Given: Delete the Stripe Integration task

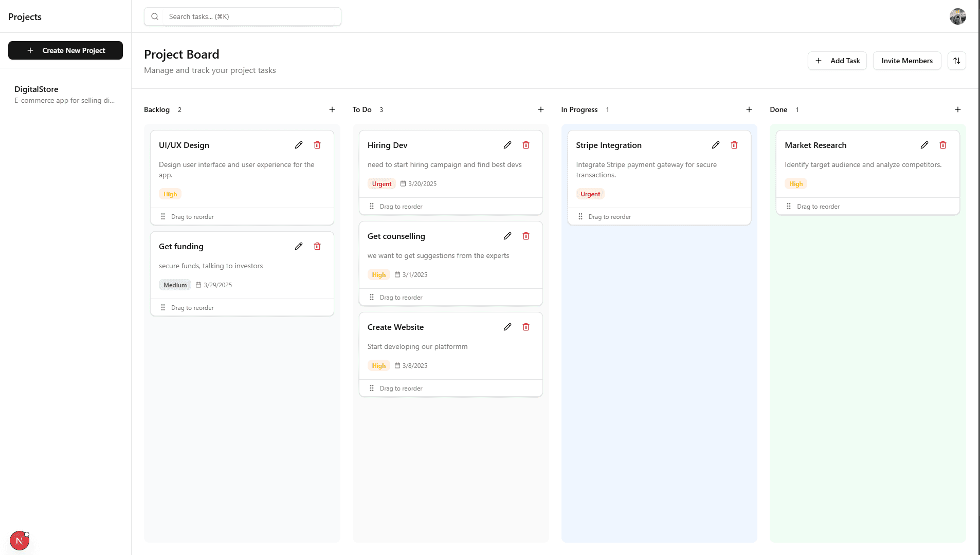Looking at the screenshot, I should [734, 145].
